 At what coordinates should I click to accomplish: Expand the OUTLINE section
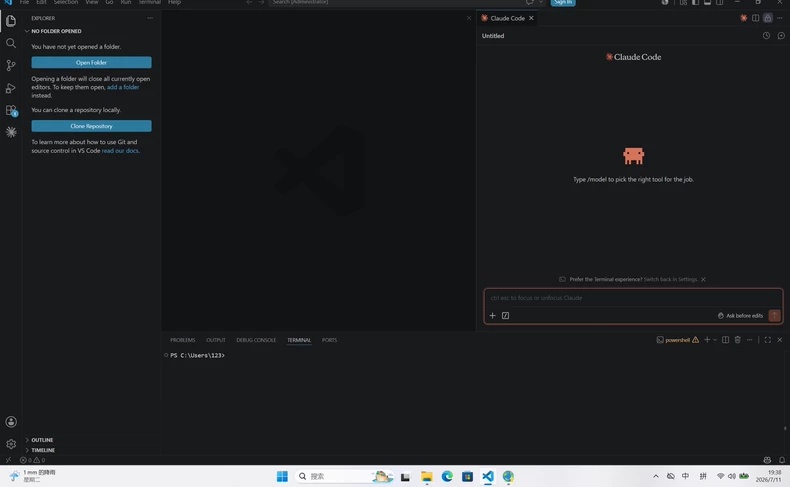(42, 440)
